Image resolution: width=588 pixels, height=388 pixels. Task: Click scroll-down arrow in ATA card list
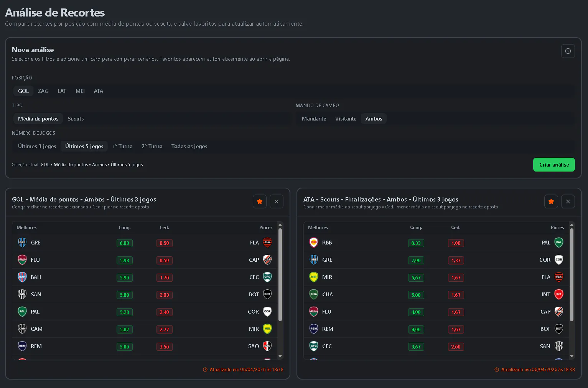[x=572, y=356]
